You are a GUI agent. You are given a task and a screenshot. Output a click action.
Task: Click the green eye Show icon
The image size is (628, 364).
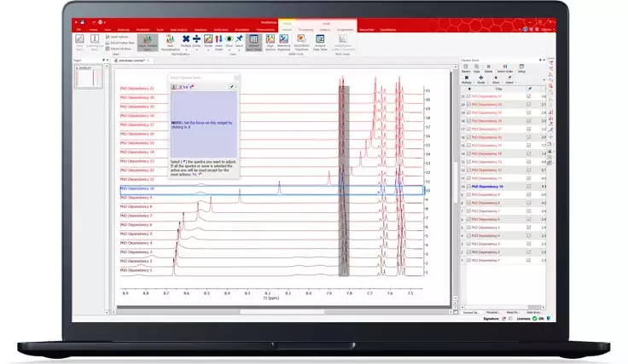pos(229,39)
